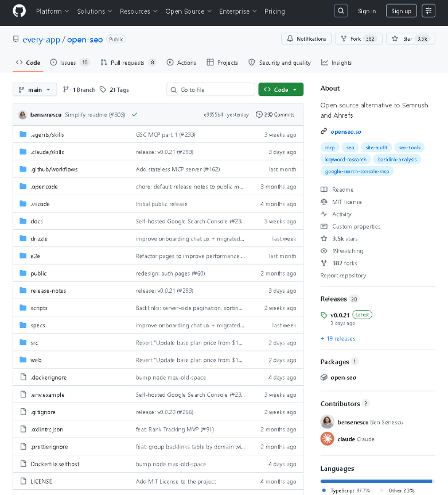The width and height of the screenshot is (448, 495).
Task: Open 1 Branch list
Action: click(79, 90)
